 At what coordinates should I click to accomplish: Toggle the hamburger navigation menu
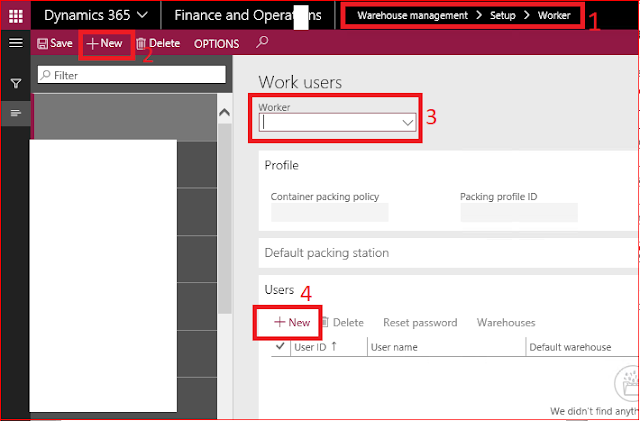(16, 42)
